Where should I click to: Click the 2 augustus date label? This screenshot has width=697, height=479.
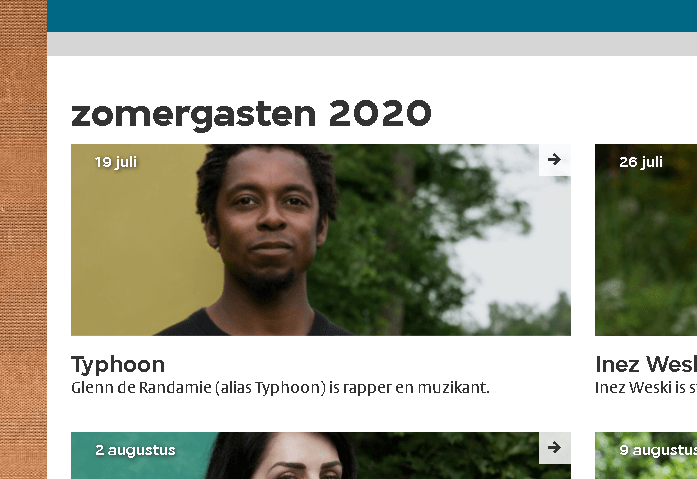(x=136, y=450)
